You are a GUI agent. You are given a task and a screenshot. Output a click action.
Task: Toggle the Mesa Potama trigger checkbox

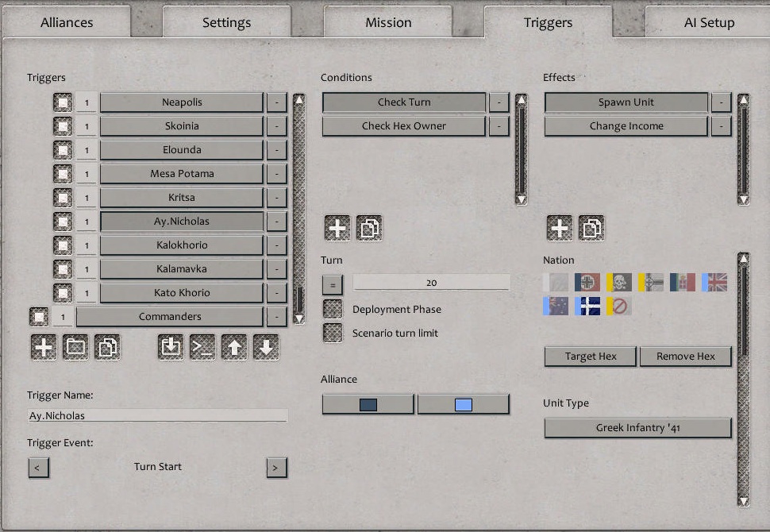coord(63,174)
